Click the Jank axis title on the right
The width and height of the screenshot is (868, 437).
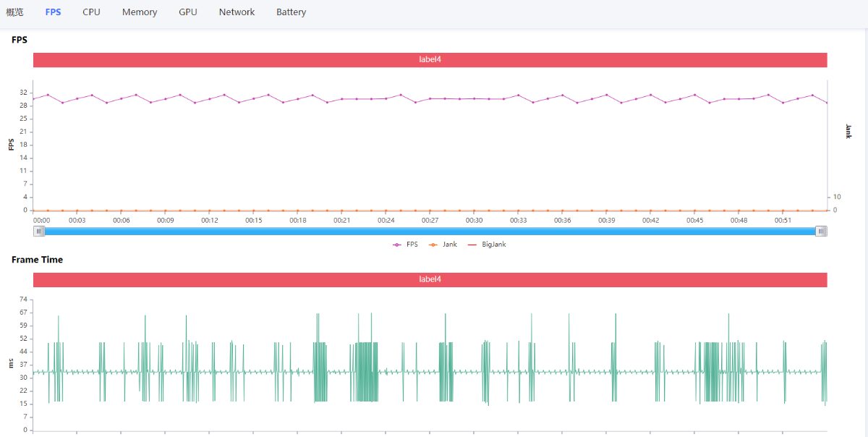(x=848, y=131)
